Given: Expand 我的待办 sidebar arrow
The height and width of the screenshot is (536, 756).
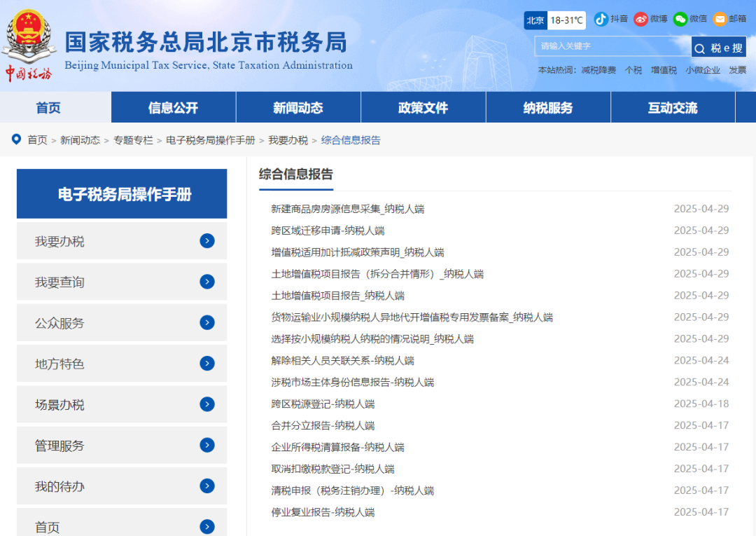Looking at the screenshot, I should (x=207, y=486).
